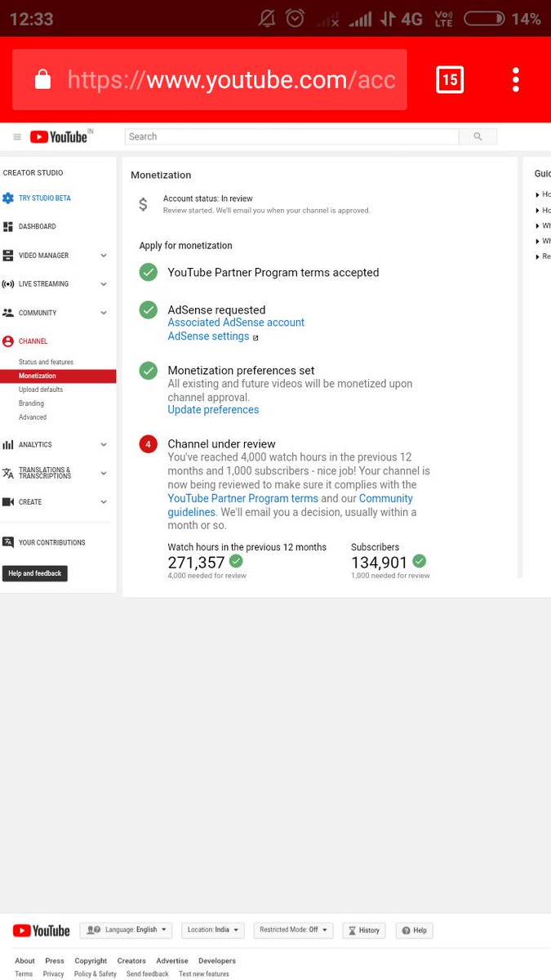Open AdSense settings link
Viewport: 551px width, 980px height.
(x=208, y=336)
